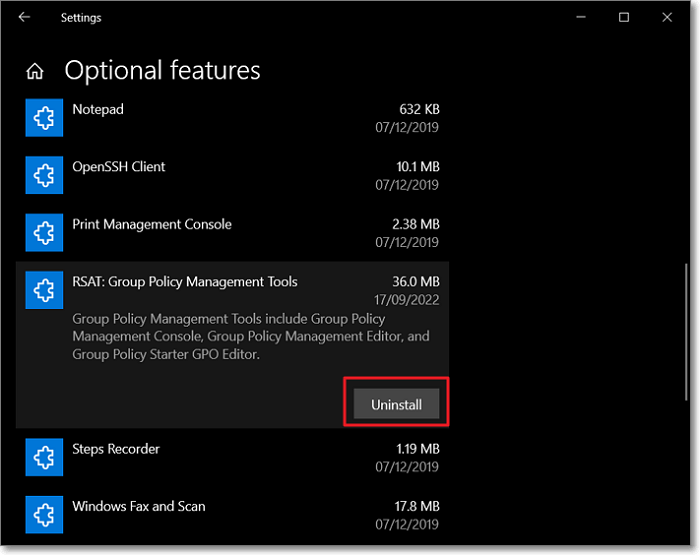Image resolution: width=700 pixels, height=555 pixels.
Task: Minimize the Settings window
Action: 581,17
